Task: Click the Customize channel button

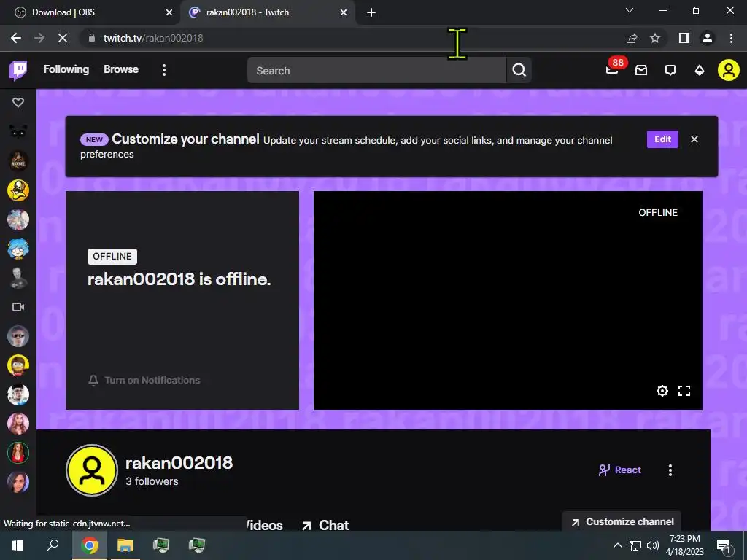Action: [x=622, y=522]
